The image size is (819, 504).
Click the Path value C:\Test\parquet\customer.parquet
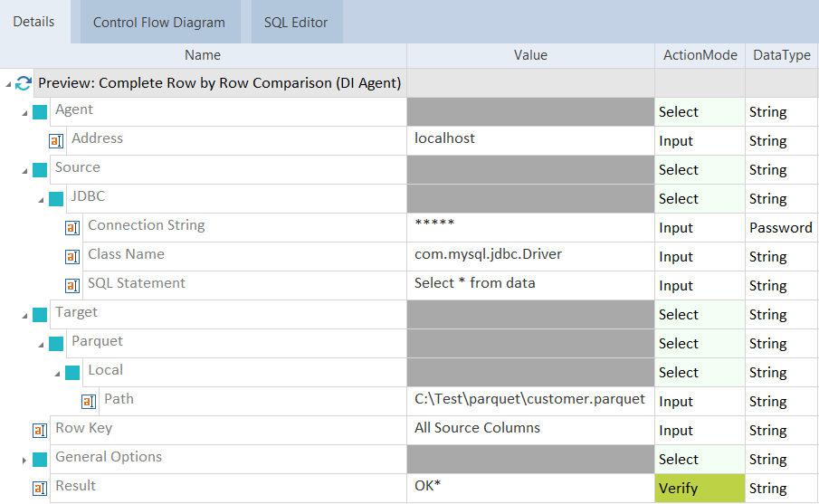tap(529, 400)
